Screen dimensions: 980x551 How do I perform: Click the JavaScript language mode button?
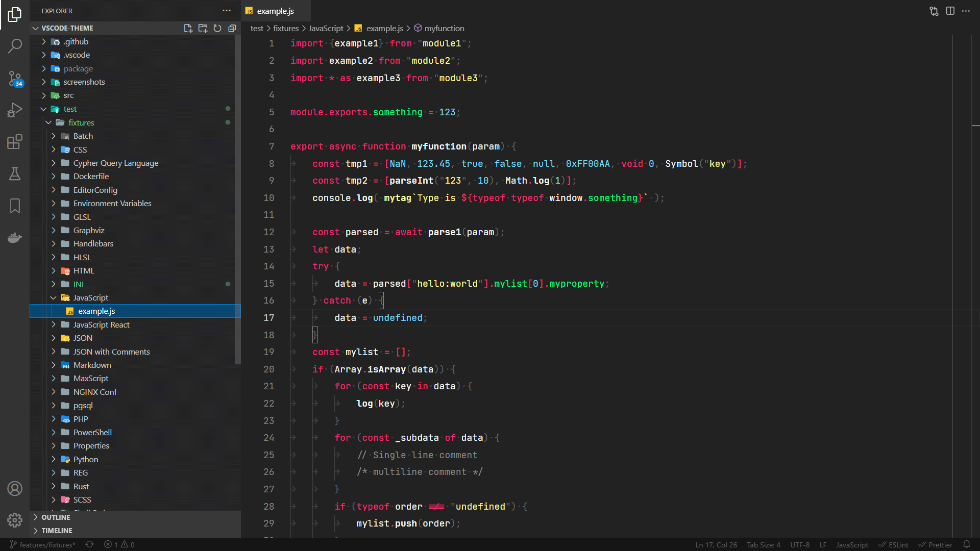(851, 544)
